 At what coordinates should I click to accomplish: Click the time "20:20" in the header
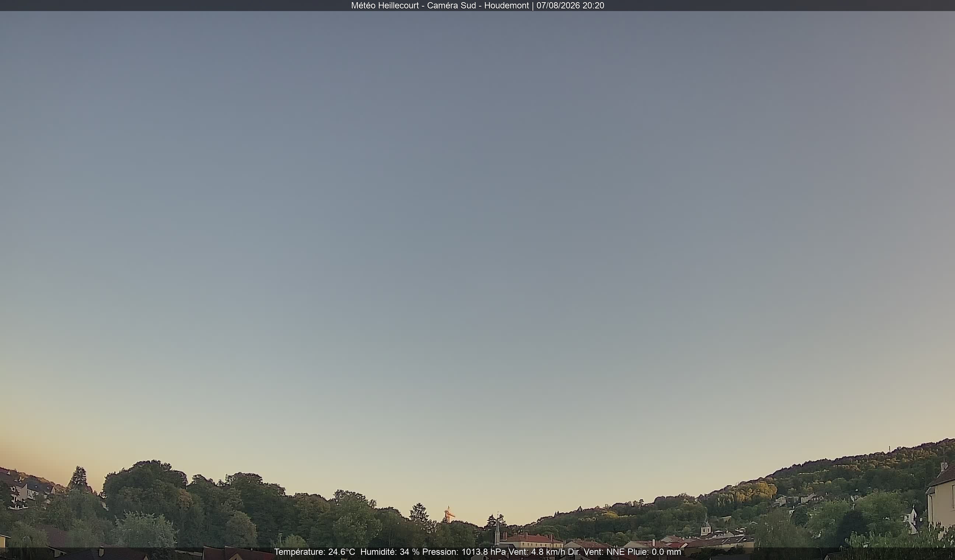(x=593, y=6)
